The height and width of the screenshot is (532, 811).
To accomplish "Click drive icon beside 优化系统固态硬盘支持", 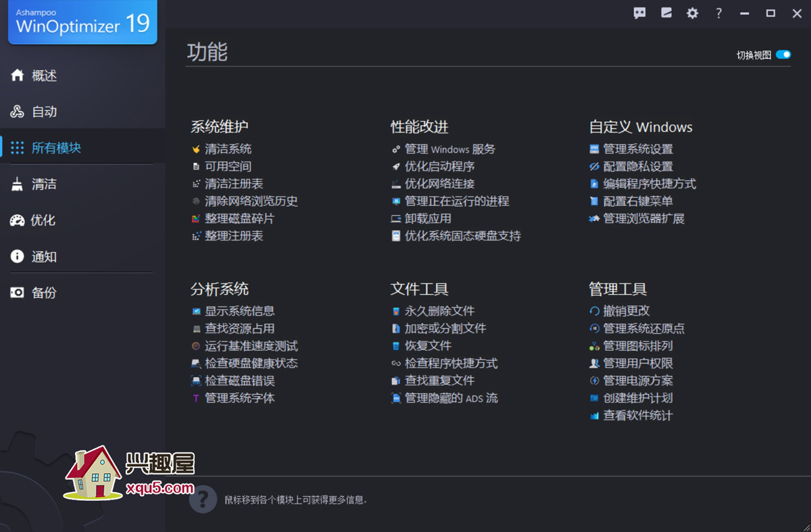I will pos(396,236).
